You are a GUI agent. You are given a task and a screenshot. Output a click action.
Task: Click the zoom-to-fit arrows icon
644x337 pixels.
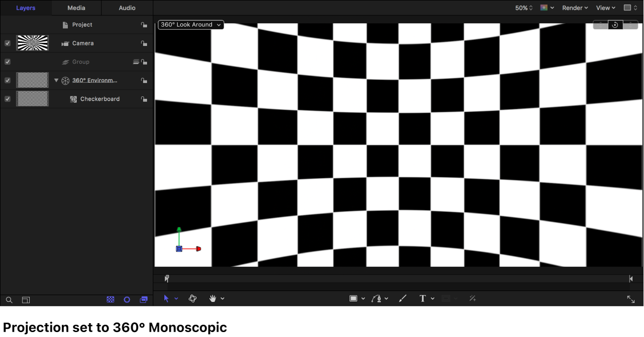(631, 299)
